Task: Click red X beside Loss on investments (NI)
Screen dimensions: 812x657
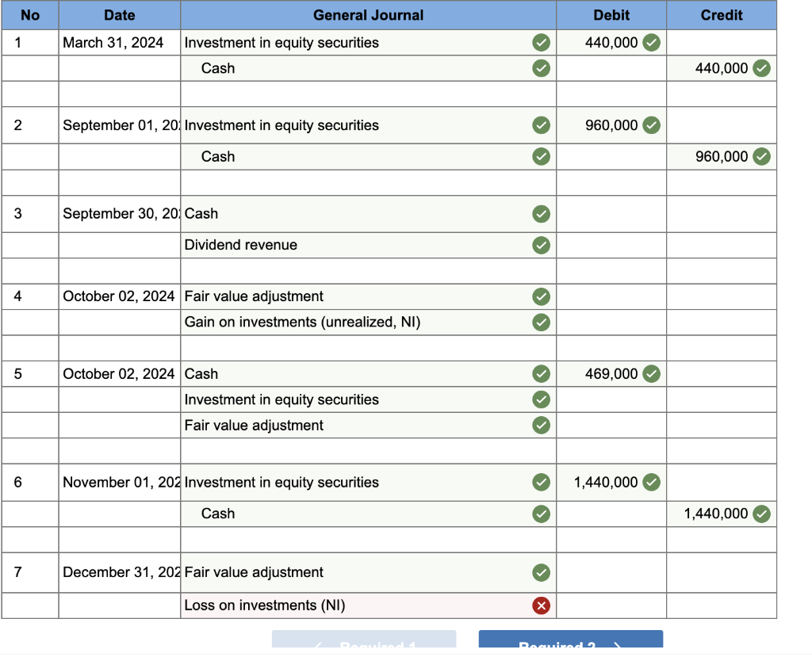Action: pyautogui.click(x=541, y=605)
